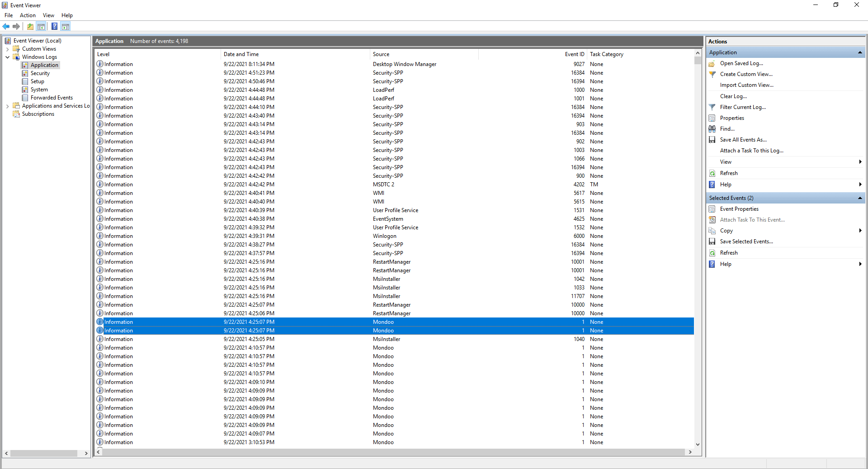Click Import Custom View
Image resolution: width=868 pixels, height=469 pixels.
(746, 85)
